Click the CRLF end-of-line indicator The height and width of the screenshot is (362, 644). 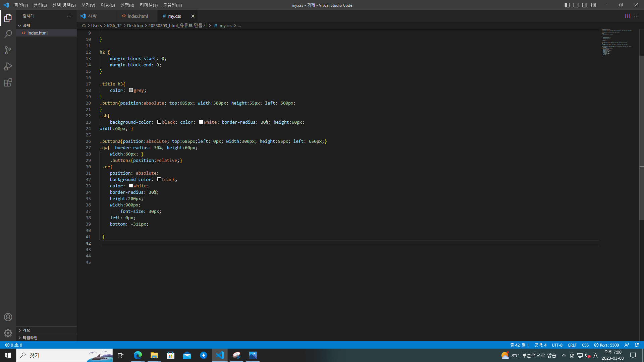(x=572, y=345)
